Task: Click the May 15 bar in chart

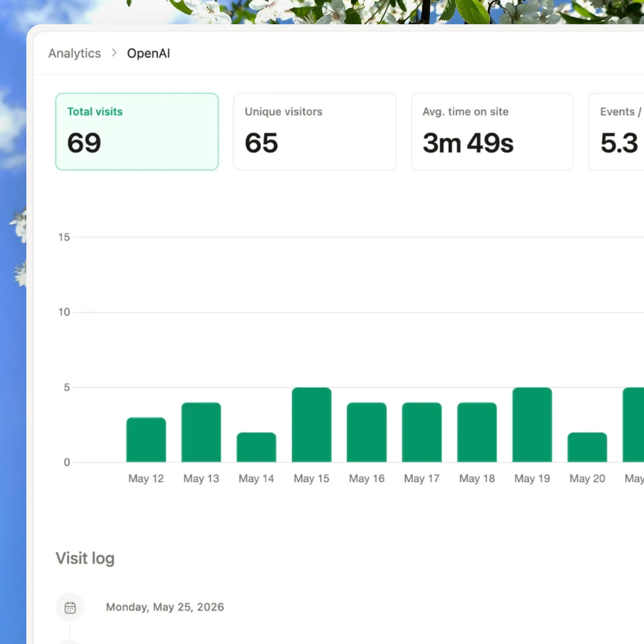Action: click(312, 425)
